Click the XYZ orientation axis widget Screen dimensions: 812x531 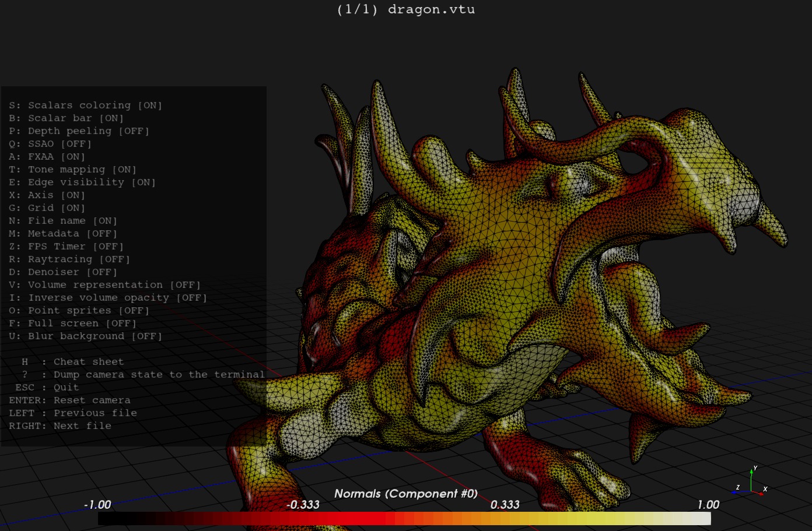750,481
